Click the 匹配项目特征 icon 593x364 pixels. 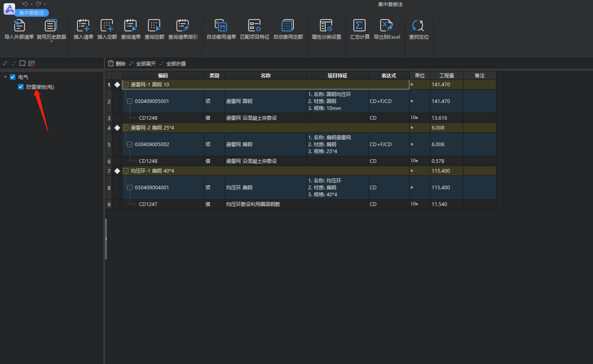point(255,26)
